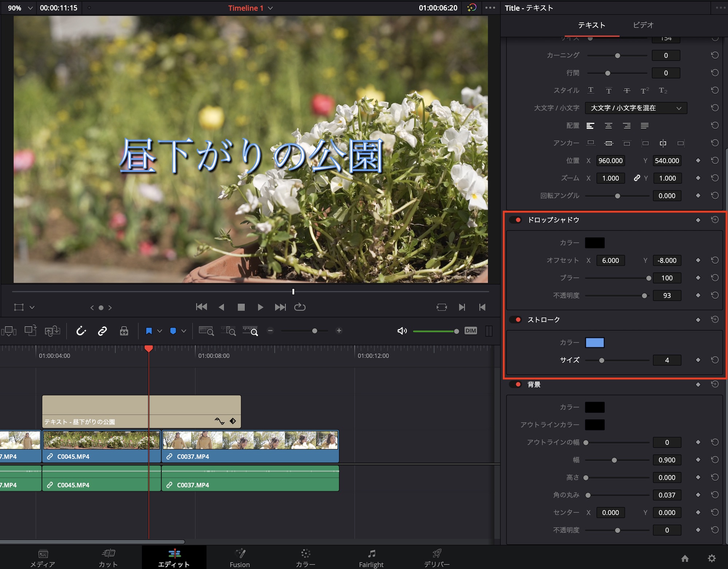Toggle the linked selection chain icon
The height and width of the screenshot is (569, 728).
102,331
